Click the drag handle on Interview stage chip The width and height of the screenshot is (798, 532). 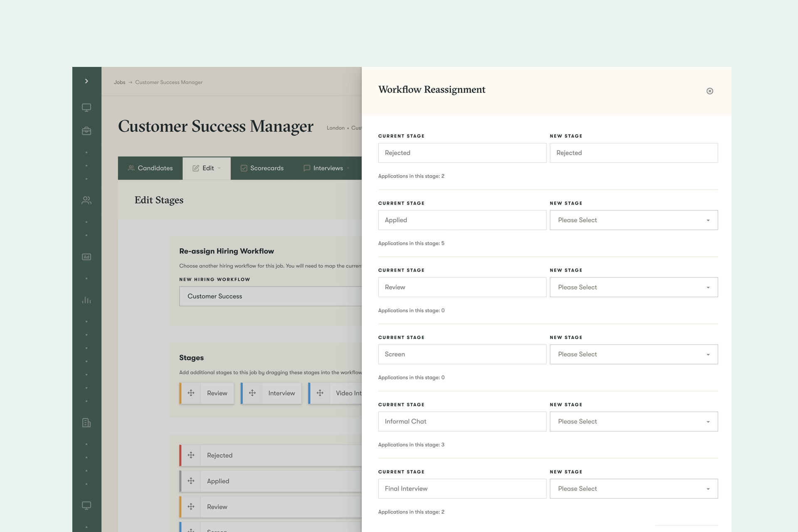pyautogui.click(x=252, y=393)
